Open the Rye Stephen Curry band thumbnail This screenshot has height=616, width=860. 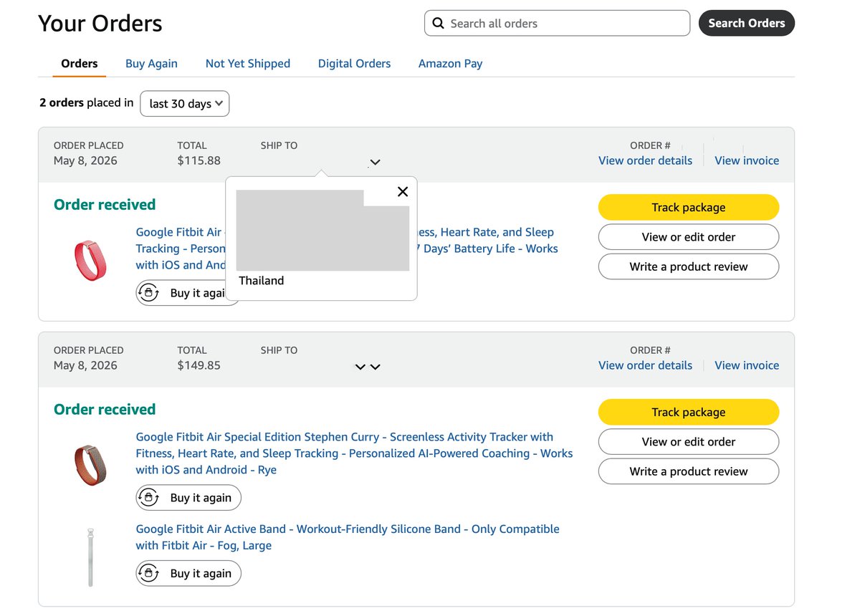90,465
